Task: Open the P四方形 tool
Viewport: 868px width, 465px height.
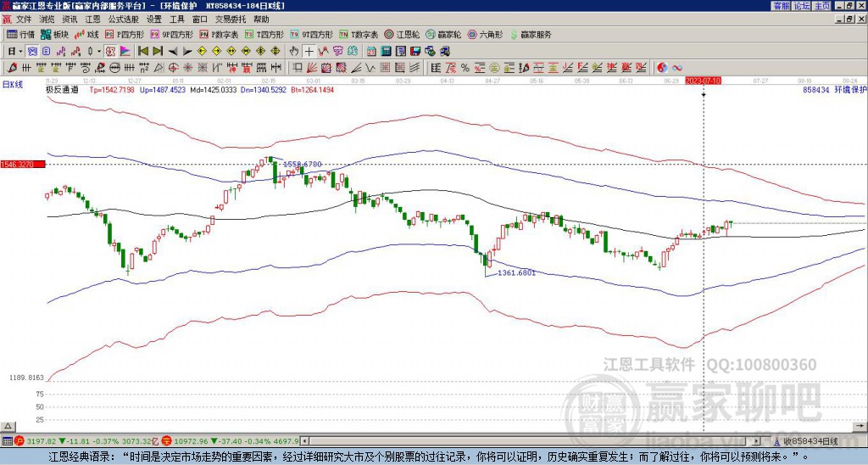Action: 124,34
